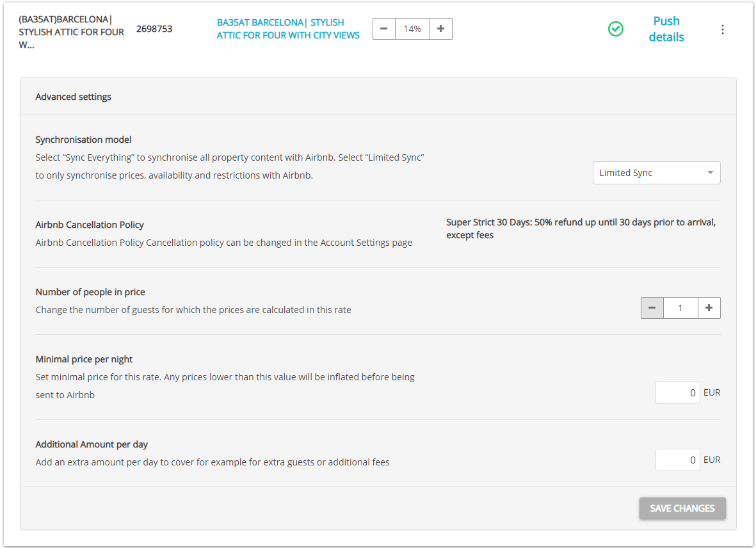This screenshot has height=548, width=756.
Task: Click the green checkmark status icon
Action: click(x=615, y=29)
